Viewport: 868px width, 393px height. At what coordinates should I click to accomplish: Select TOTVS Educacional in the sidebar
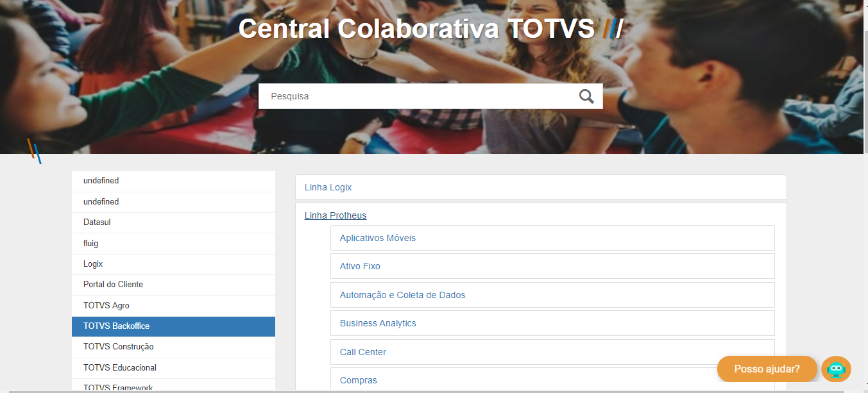(x=173, y=368)
